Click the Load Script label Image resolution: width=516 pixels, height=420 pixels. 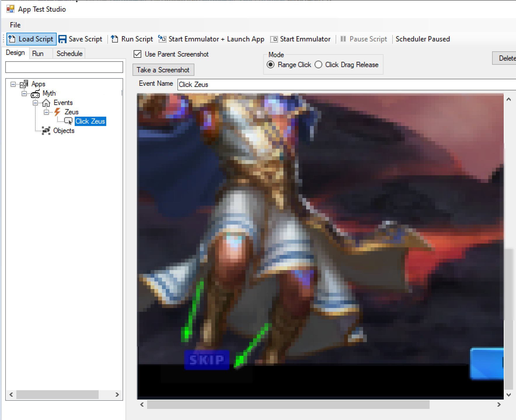[36, 39]
